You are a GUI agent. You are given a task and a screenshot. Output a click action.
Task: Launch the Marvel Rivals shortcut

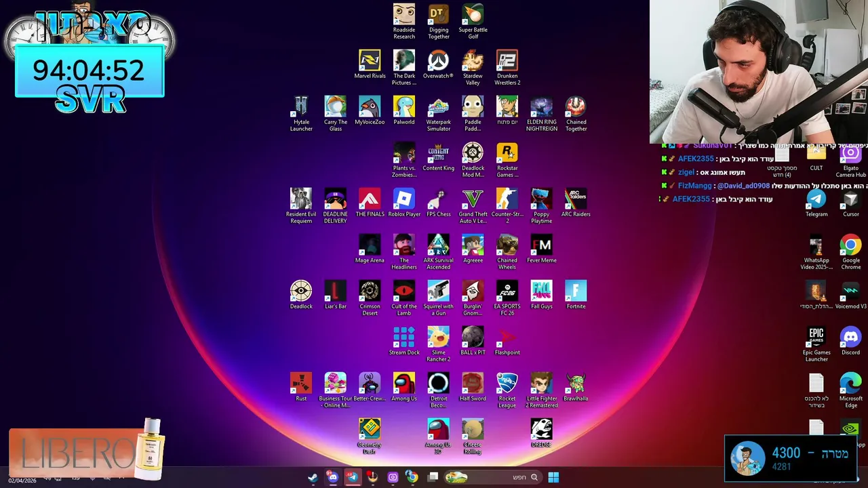[x=370, y=64]
